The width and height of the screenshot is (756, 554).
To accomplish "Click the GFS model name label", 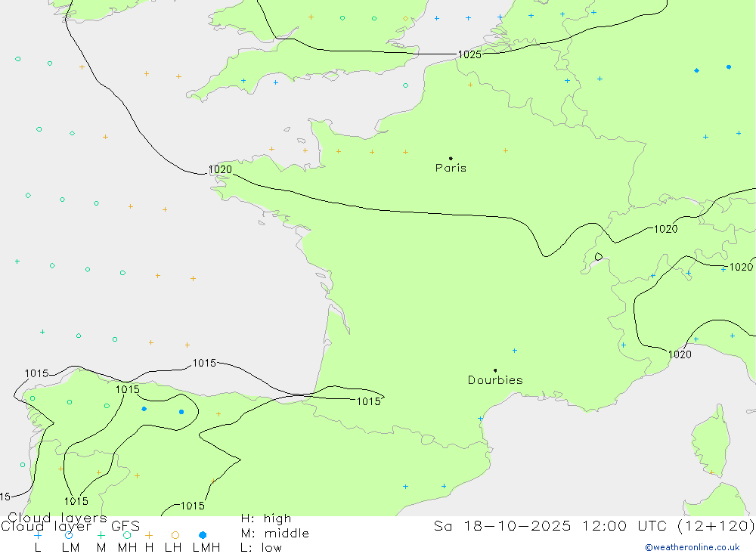I will pos(125,526).
